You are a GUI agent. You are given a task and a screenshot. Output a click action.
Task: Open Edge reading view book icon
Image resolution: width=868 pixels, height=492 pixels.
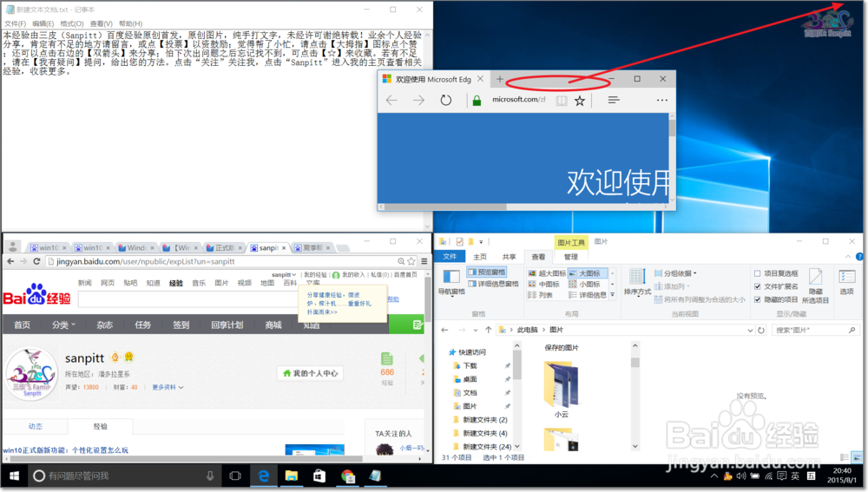click(x=562, y=100)
